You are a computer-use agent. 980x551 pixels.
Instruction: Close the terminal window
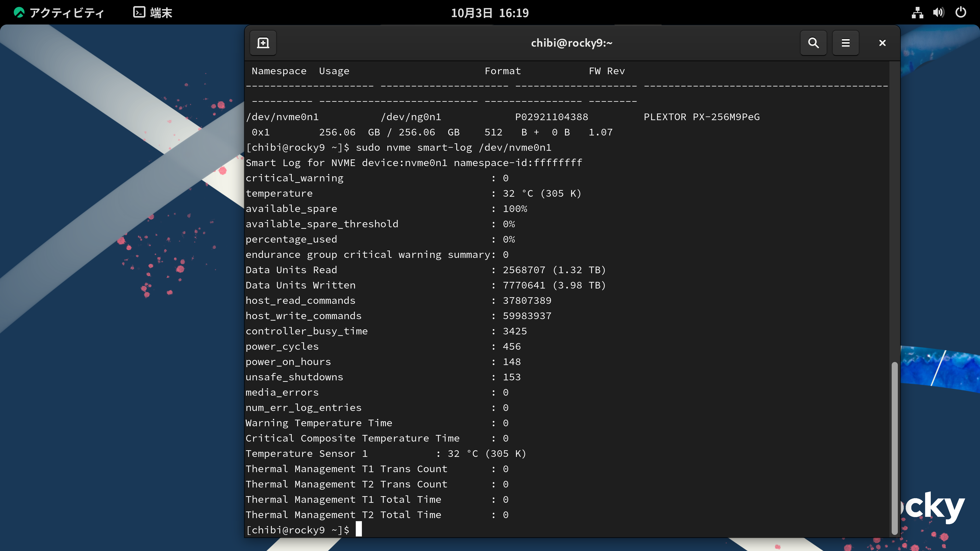pos(882,43)
